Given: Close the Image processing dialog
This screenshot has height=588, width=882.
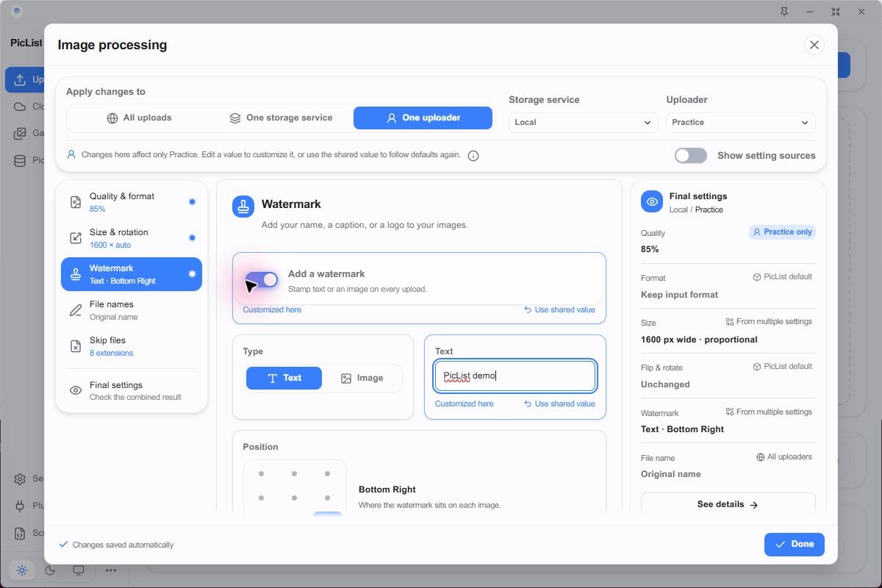Looking at the screenshot, I should (814, 45).
